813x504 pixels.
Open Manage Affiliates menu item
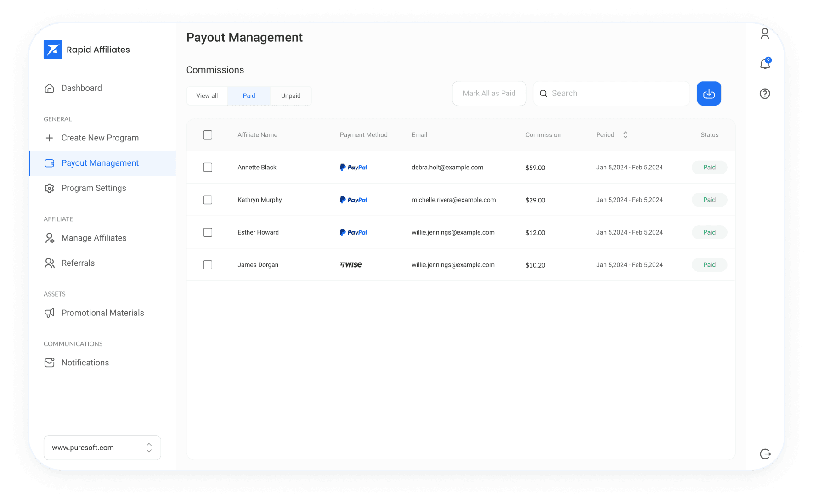coord(94,238)
